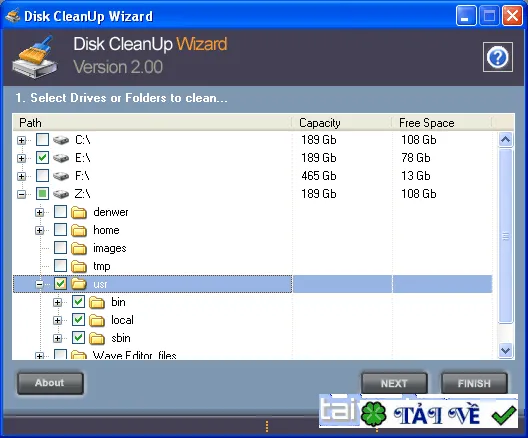Click the F:\ drive icon
This screenshot has height=438, width=528.
(x=61, y=176)
